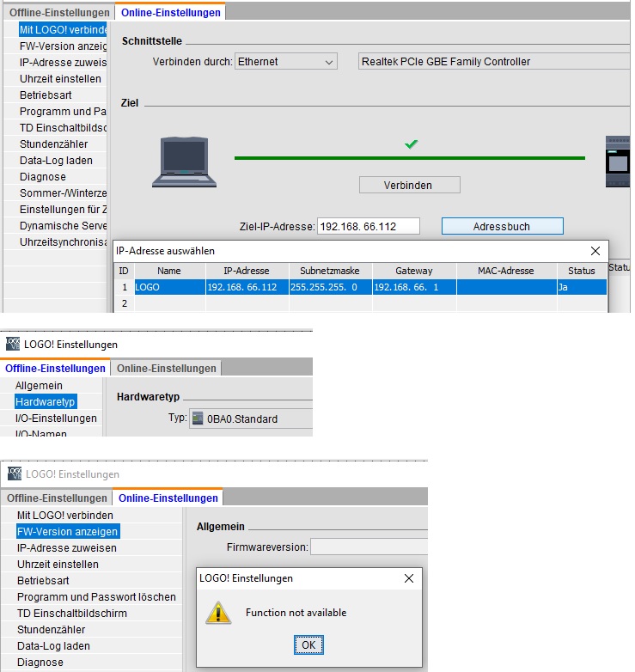Click the 255.255.255. 0 subnet cell

tap(330, 287)
